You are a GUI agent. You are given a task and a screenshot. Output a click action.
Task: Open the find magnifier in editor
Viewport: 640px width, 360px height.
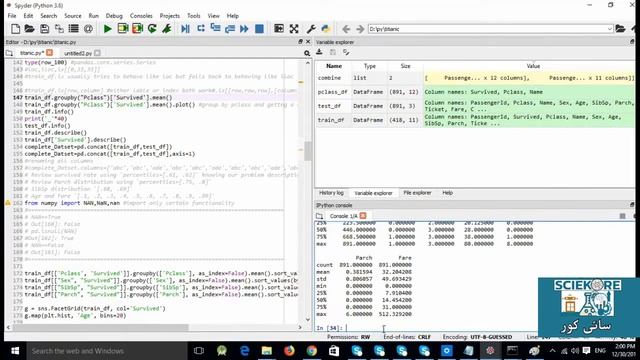[307, 53]
